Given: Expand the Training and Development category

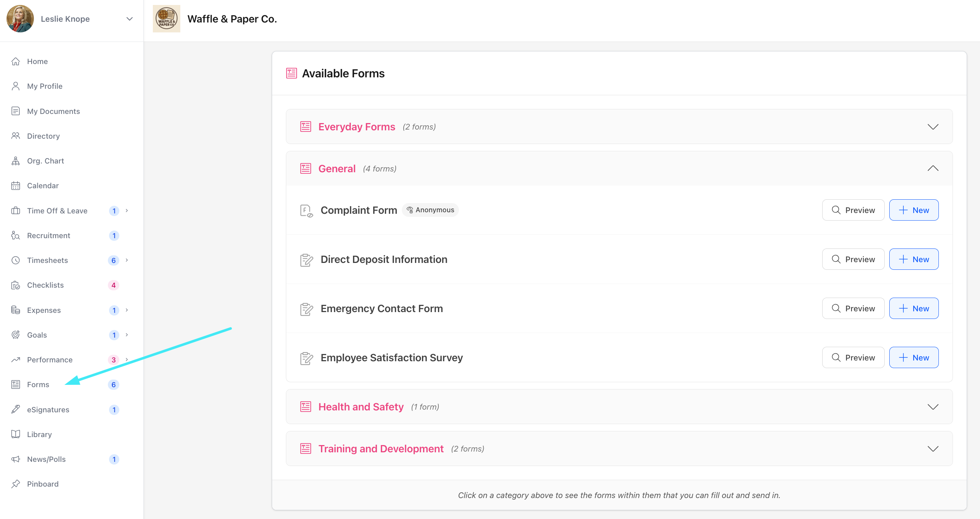Looking at the screenshot, I should pyautogui.click(x=933, y=449).
